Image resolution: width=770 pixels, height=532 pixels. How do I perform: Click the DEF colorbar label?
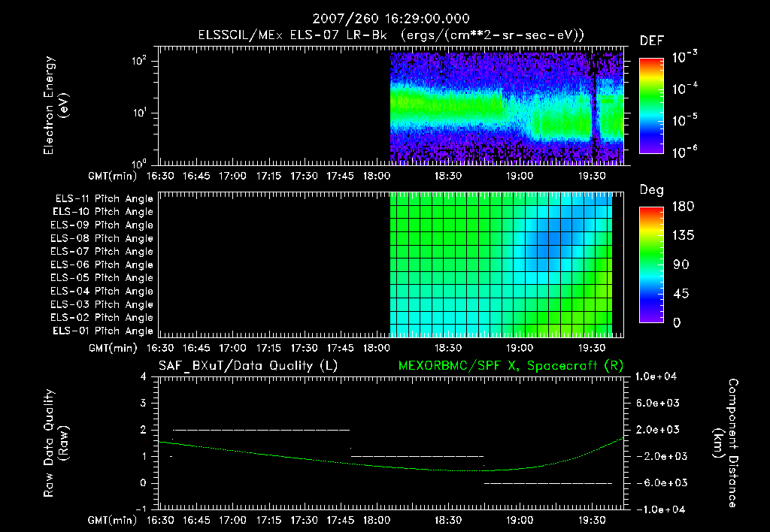point(651,41)
